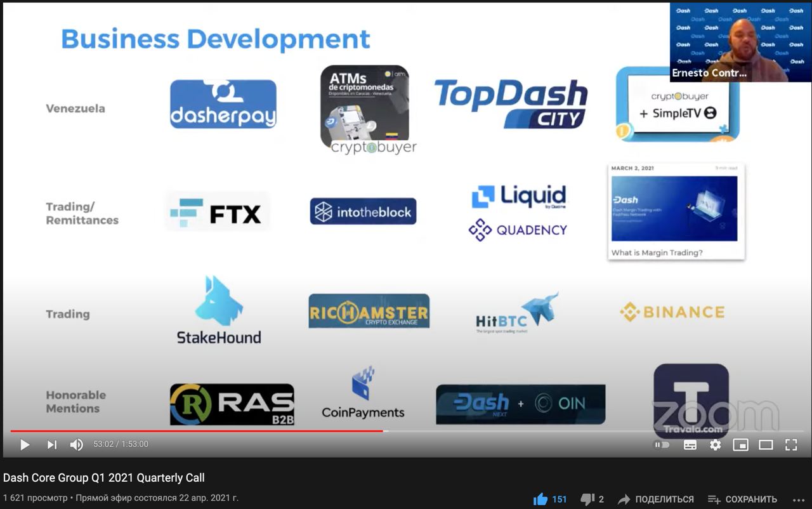Click the Dash NEXT + OIN banner
The width and height of the screenshot is (812, 509).
tap(521, 404)
